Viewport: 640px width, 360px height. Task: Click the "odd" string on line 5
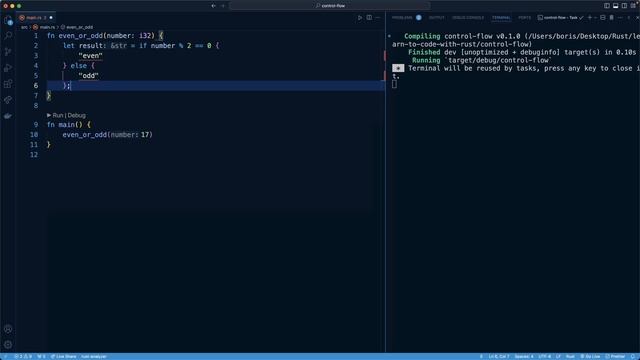pos(89,76)
